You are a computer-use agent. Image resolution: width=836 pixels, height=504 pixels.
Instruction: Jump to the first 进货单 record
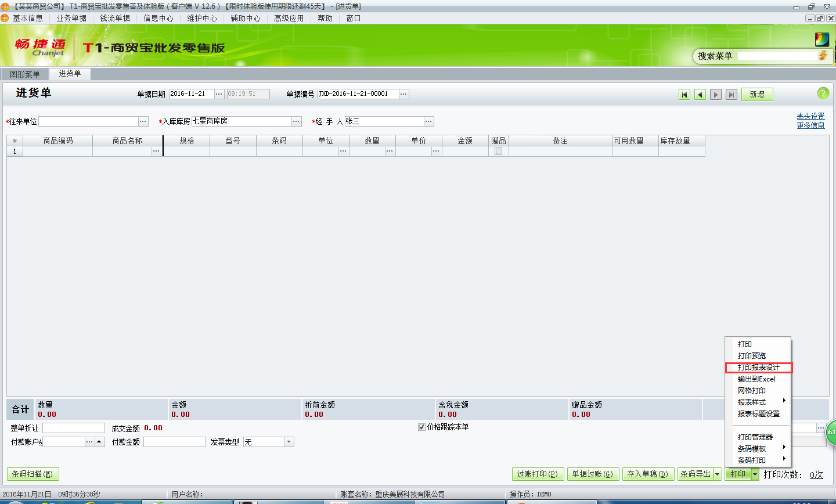coord(684,93)
